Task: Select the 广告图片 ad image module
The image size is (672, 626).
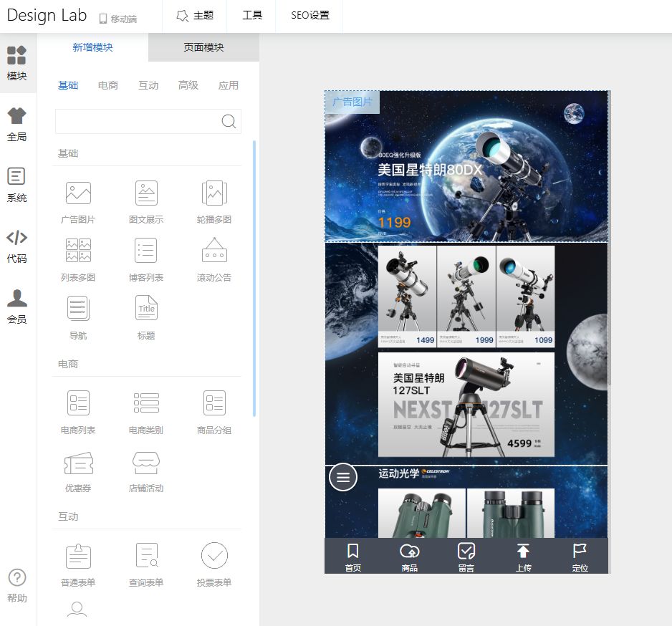Action: [78, 203]
